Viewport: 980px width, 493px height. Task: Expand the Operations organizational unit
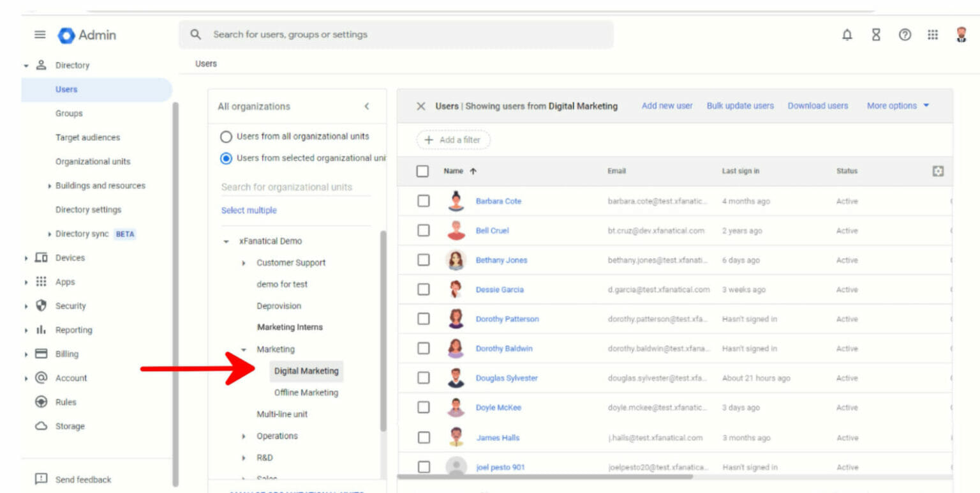tap(244, 436)
